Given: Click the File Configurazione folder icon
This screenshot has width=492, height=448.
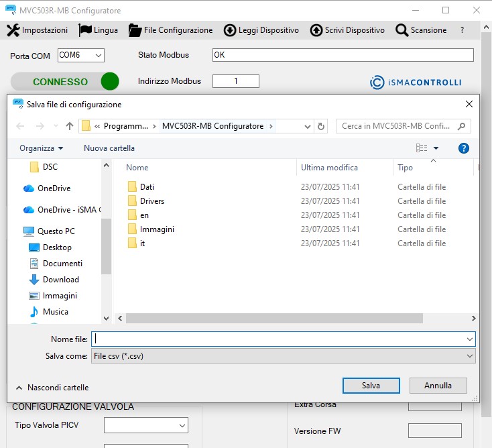Looking at the screenshot, I should pyautogui.click(x=135, y=30).
